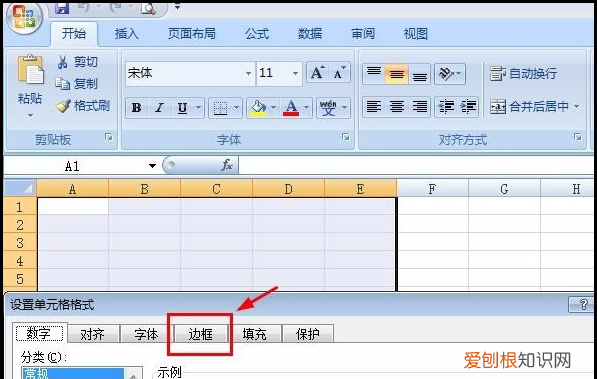Toggle italic formatting
This screenshot has width=597, height=379.
click(x=160, y=108)
